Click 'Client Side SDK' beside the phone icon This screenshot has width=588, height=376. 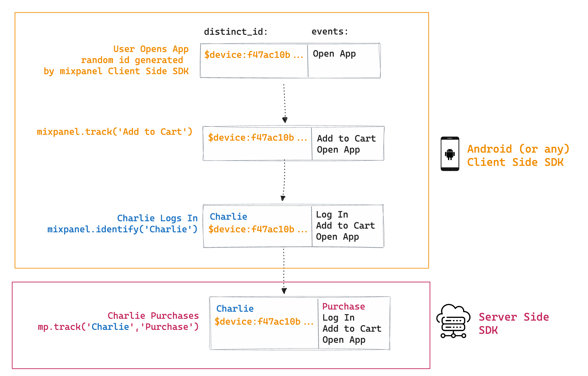click(515, 162)
